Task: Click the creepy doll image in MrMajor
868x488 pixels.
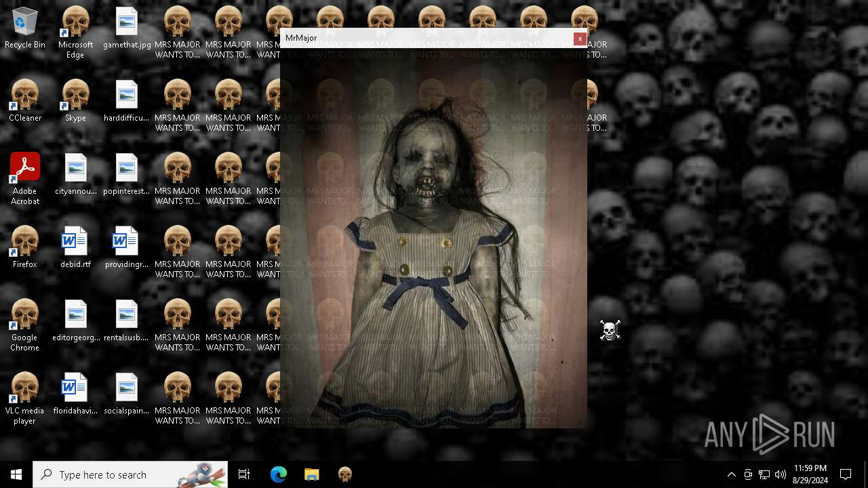Action: (x=433, y=238)
